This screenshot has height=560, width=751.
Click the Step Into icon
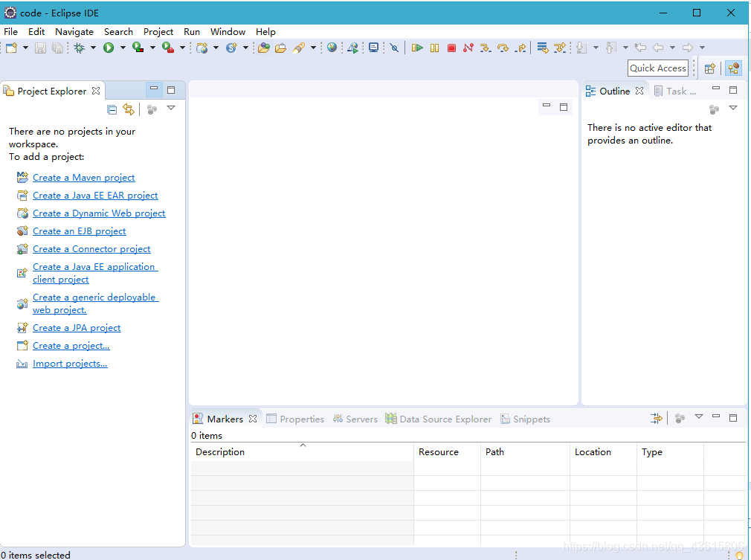[486, 48]
